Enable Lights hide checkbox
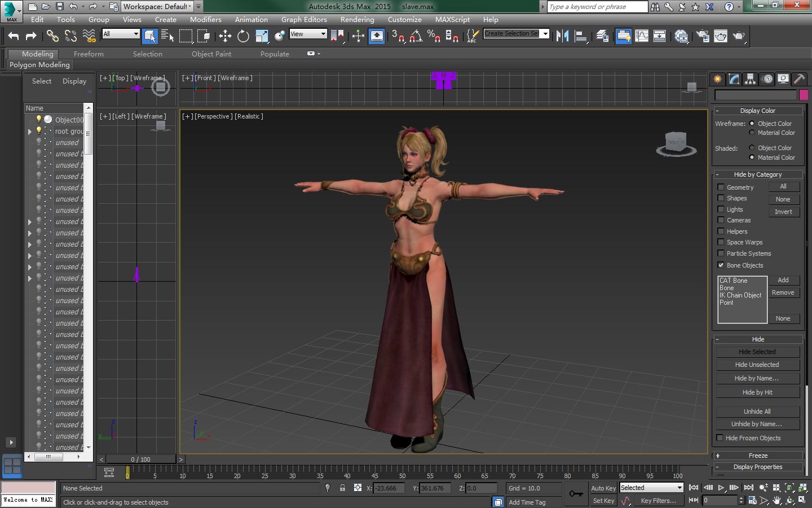Screen dimensions: 812x508 pyautogui.click(x=721, y=209)
